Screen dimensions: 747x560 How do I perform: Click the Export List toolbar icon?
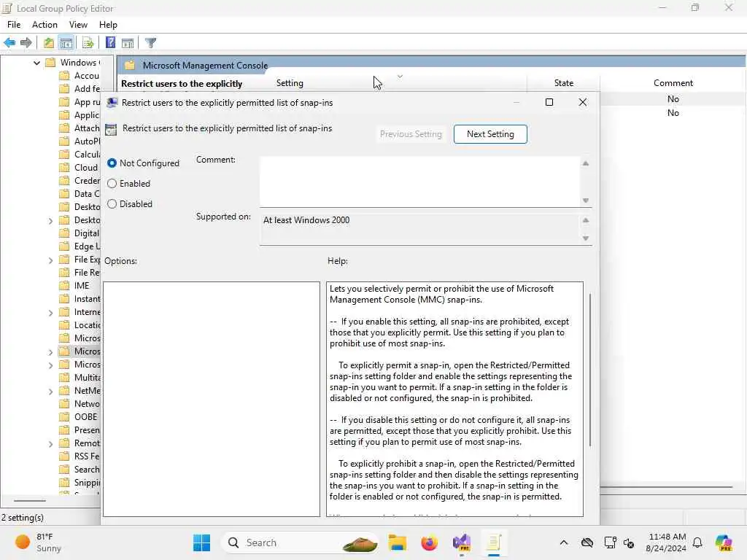pyautogui.click(x=88, y=43)
